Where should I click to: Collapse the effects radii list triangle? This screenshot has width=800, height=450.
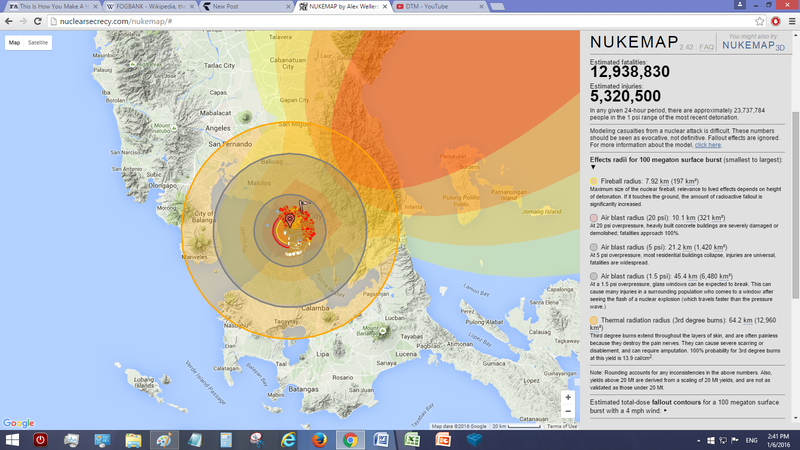pos(593,167)
